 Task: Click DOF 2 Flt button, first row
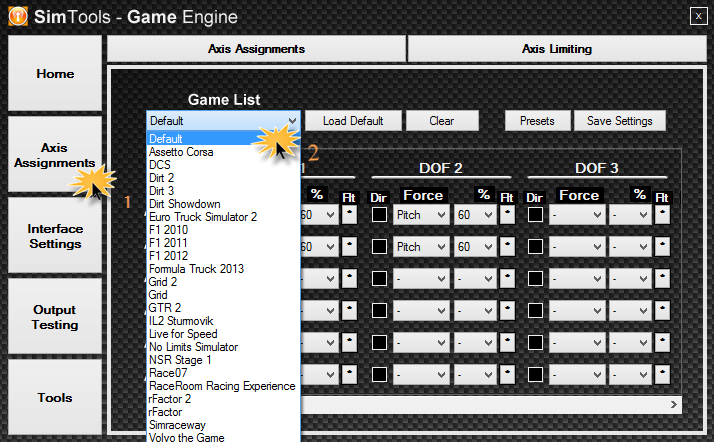507,215
